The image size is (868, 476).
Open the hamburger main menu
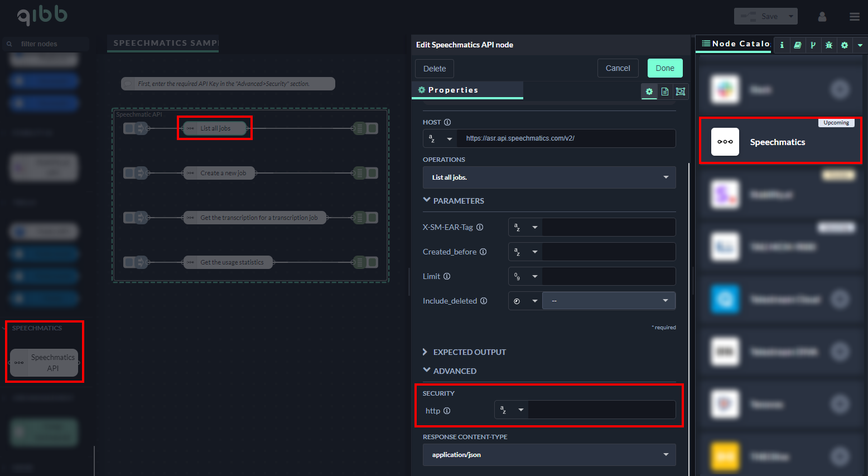(855, 17)
